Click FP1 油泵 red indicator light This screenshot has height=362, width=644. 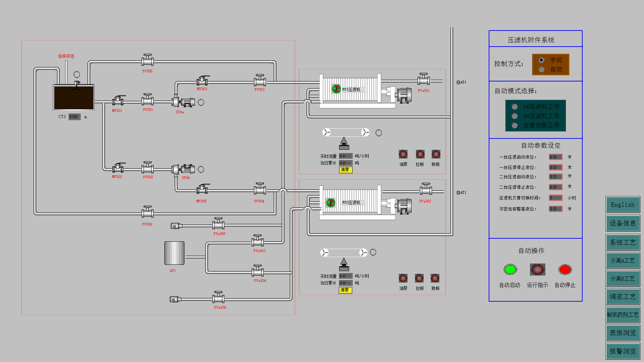click(x=403, y=154)
